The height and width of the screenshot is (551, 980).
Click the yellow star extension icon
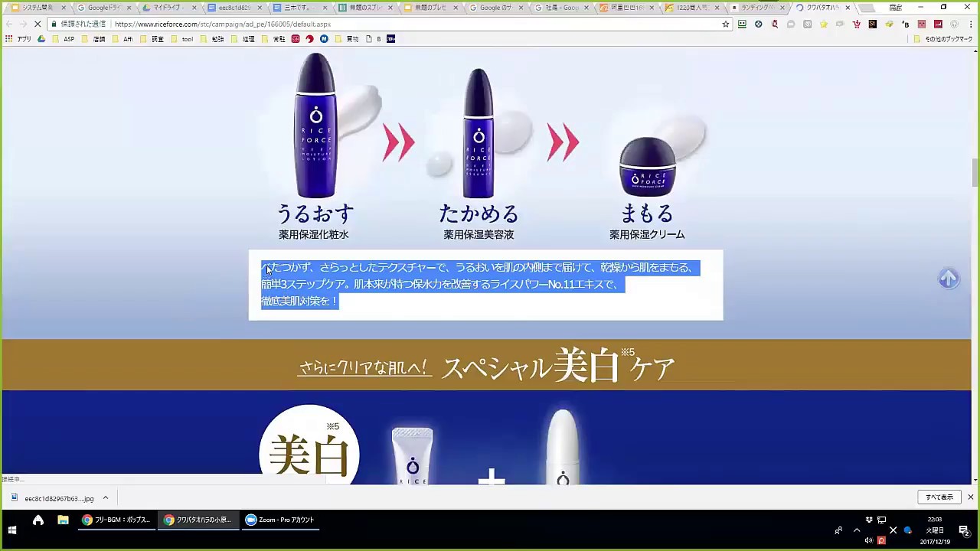823,24
